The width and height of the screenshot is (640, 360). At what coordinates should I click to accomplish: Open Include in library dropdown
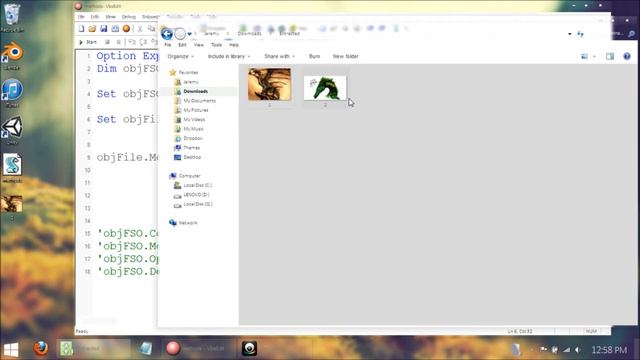point(229,56)
